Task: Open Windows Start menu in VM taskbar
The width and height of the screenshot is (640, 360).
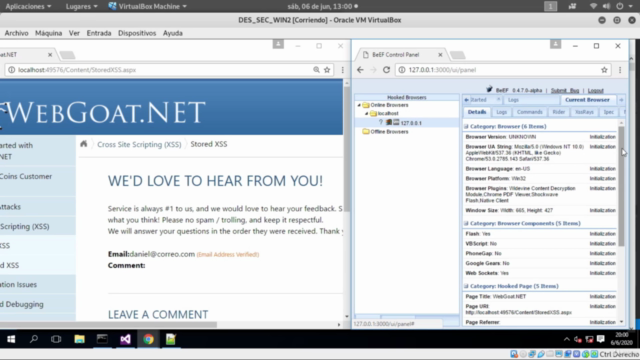Action: [11, 339]
